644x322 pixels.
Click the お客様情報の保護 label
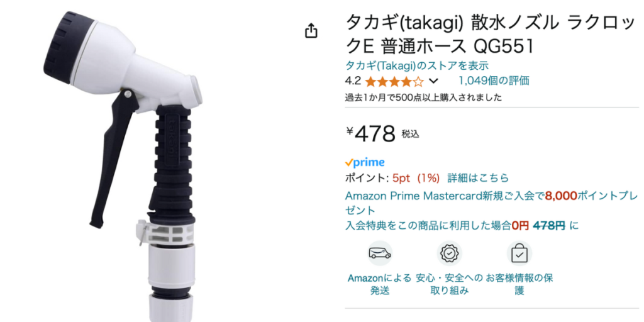point(519,284)
